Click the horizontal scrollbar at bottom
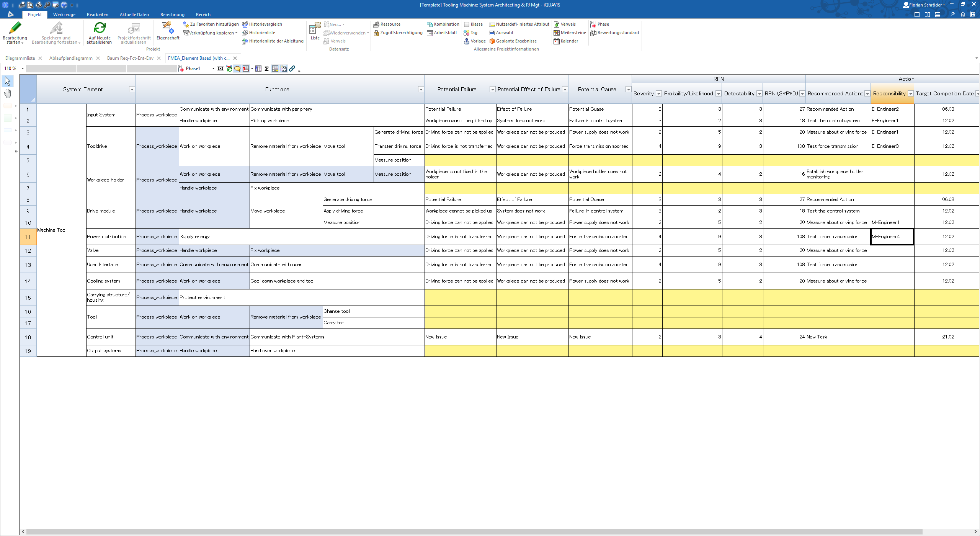The width and height of the screenshot is (980, 536). 474,532
